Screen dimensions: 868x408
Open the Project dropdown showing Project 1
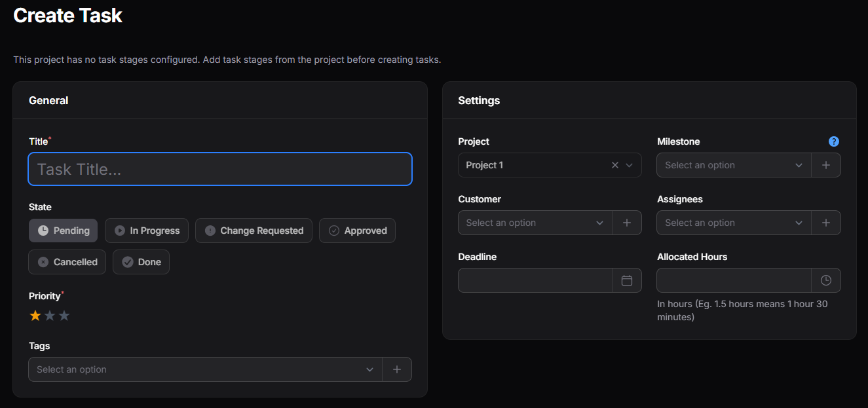(550, 165)
